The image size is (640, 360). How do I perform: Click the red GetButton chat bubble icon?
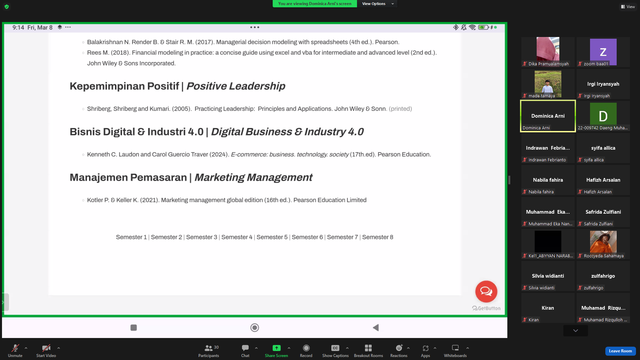click(x=486, y=291)
